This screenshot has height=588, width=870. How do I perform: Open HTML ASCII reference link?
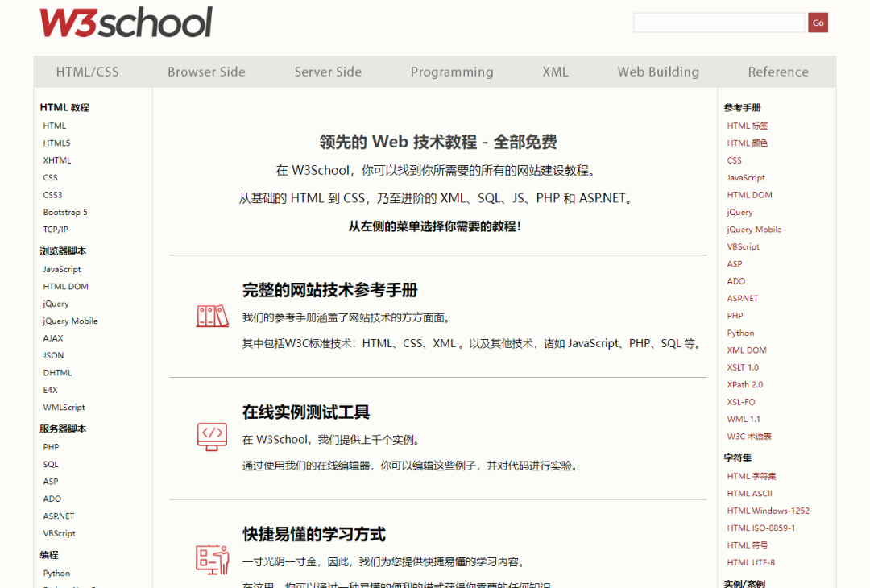(x=750, y=494)
